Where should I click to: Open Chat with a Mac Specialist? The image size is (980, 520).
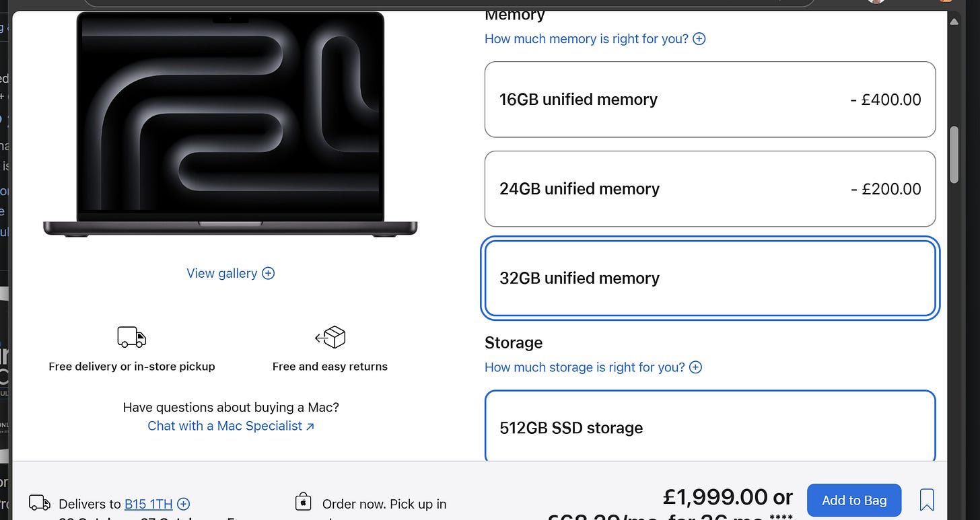click(x=225, y=426)
